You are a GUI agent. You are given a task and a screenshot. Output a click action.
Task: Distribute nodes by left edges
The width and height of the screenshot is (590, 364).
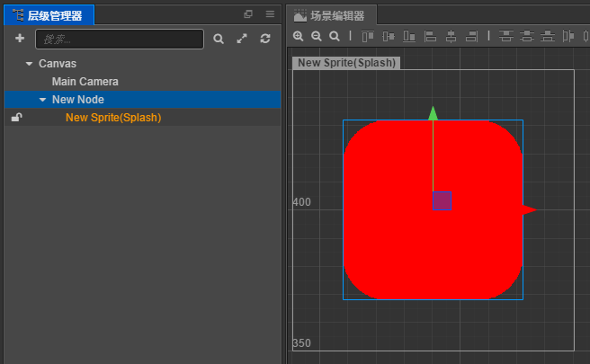coord(568,36)
